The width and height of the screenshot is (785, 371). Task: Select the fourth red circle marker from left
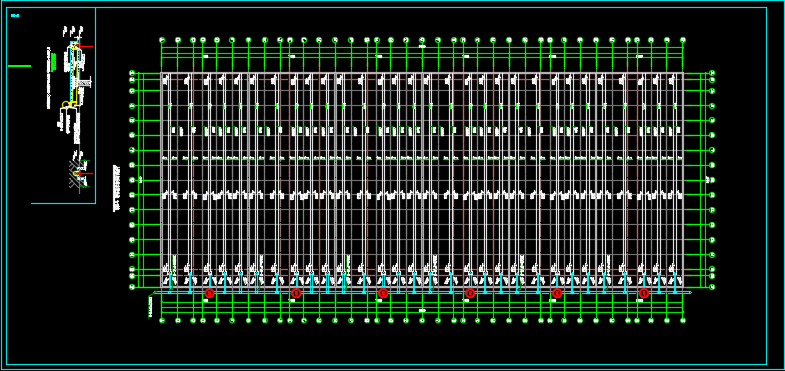coord(470,293)
